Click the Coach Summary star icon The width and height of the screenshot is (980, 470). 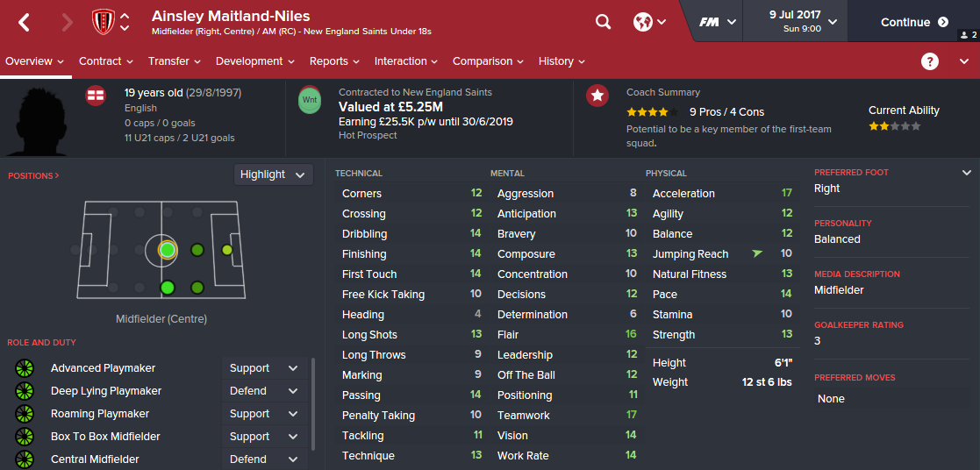click(597, 96)
